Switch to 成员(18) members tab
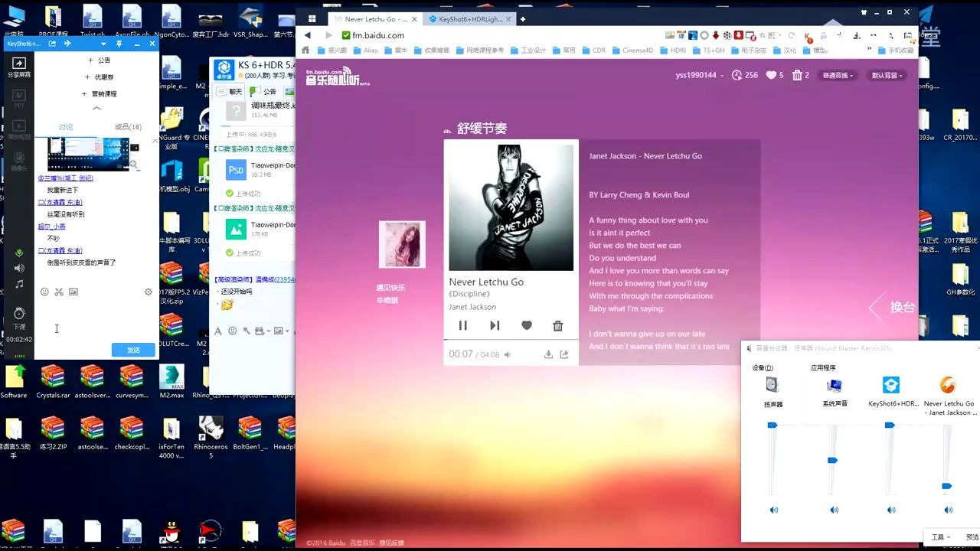This screenshot has width=980, height=551. tap(128, 127)
